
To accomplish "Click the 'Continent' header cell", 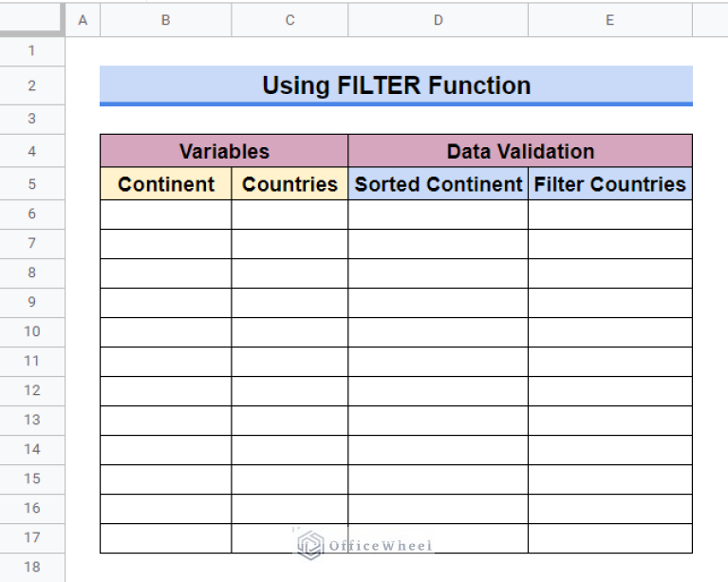I will tap(166, 184).
